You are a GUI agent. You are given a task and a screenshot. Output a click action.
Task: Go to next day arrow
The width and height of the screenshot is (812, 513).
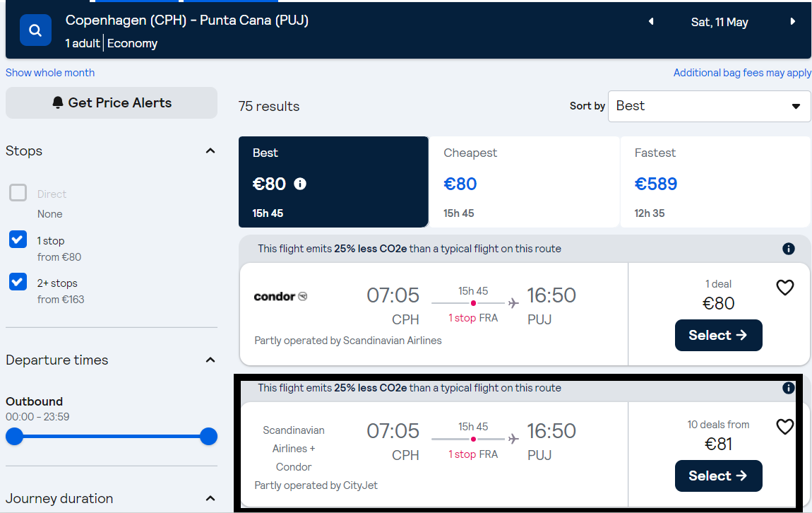pyautogui.click(x=792, y=22)
